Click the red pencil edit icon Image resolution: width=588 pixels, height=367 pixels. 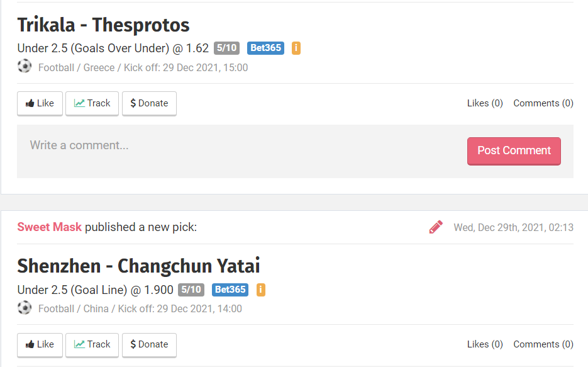pos(436,227)
